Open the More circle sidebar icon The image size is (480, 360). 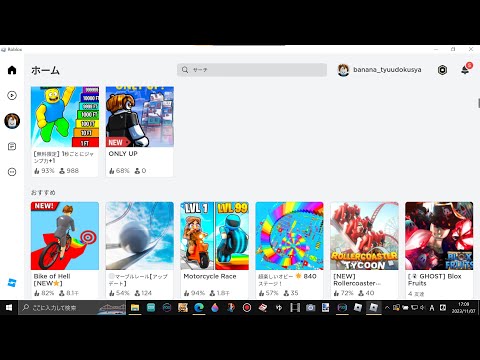(12, 172)
